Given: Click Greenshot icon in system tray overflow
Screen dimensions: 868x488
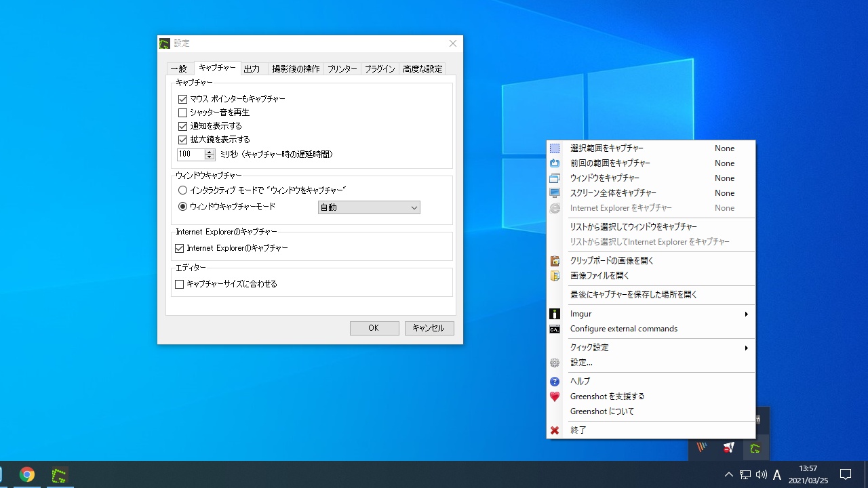Looking at the screenshot, I should [755, 448].
